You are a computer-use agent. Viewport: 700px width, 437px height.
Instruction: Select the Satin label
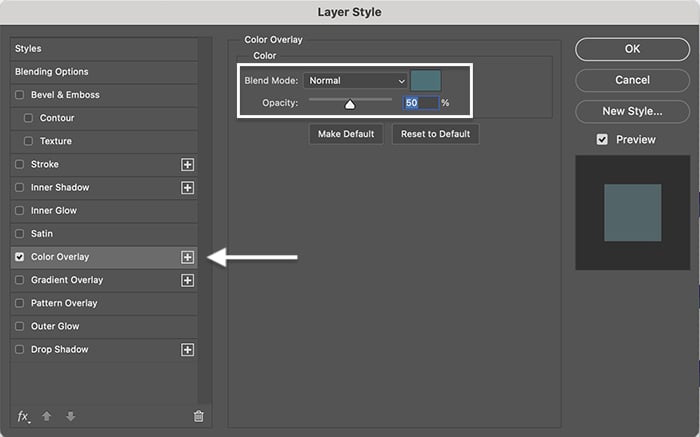pyautogui.click(x=42, y=233)
